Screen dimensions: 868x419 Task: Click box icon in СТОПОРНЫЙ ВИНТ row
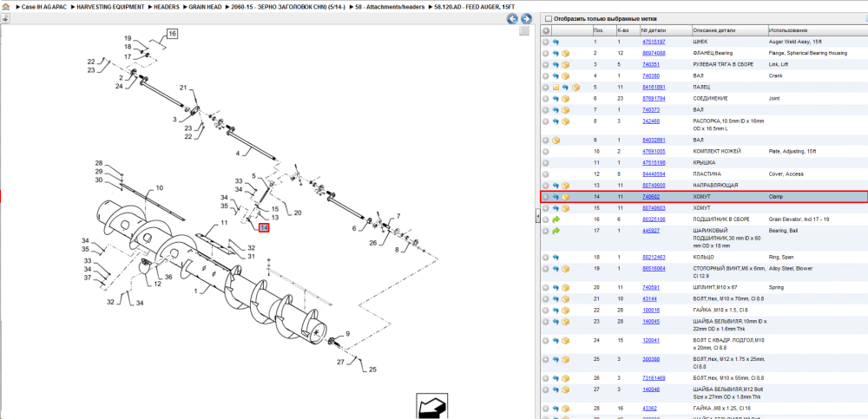click(566, 269)
